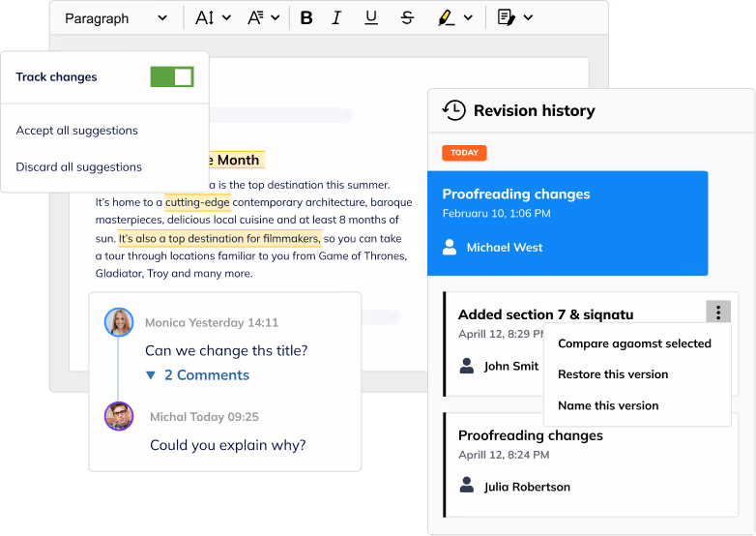Toggle bold formatting
This screenshot has width=756, height=536.
pyautogui.click(x=306, y=18)
